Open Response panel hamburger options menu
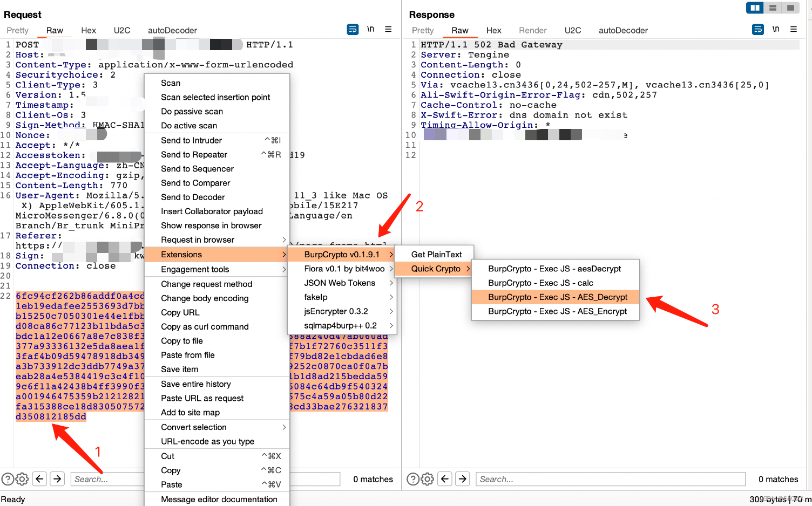The height and width of the screenshot is (506, 812). pyautogui.click(x=794, y=29)
